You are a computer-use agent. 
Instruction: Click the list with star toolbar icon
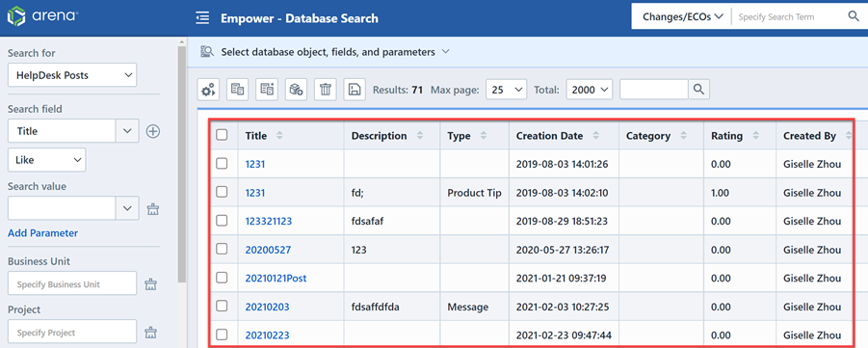coord(267,90)
